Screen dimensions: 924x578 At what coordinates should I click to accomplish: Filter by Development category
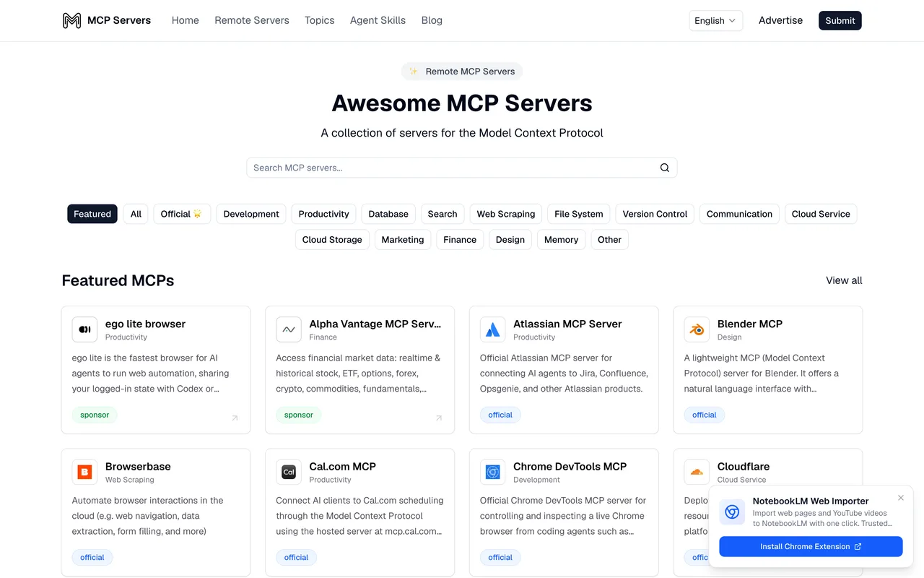[251, 214]
